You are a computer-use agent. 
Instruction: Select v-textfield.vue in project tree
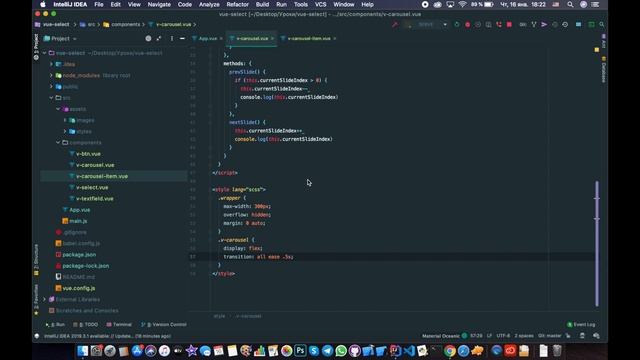click(95, 198)
